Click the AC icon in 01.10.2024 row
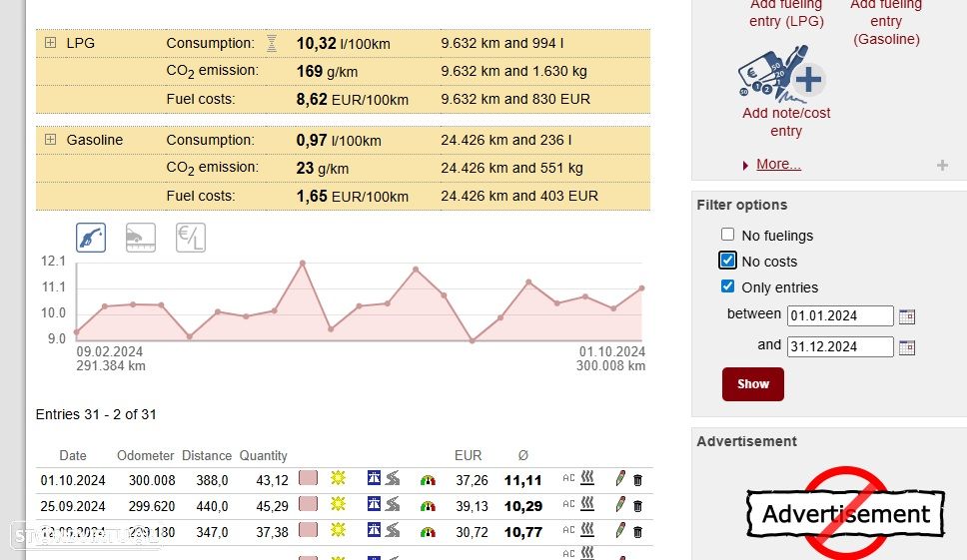 [x=568, y=478]
